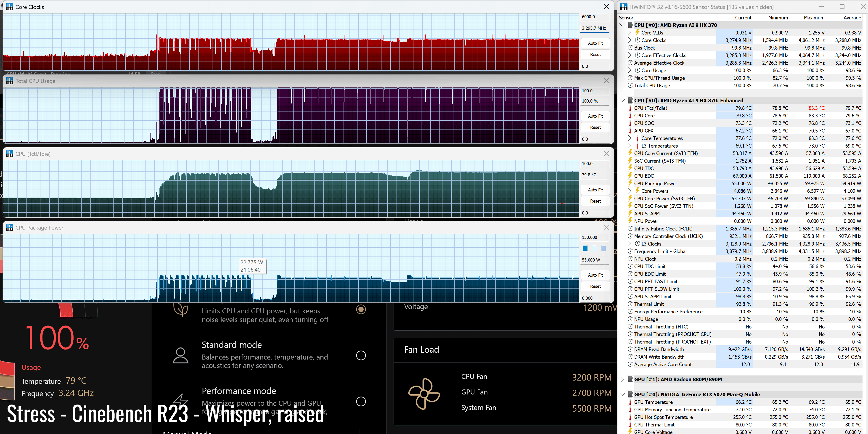
Task: Click the HWiNFO icon in CPU (Tctl/Tdie) title
Action: [9, 154]
